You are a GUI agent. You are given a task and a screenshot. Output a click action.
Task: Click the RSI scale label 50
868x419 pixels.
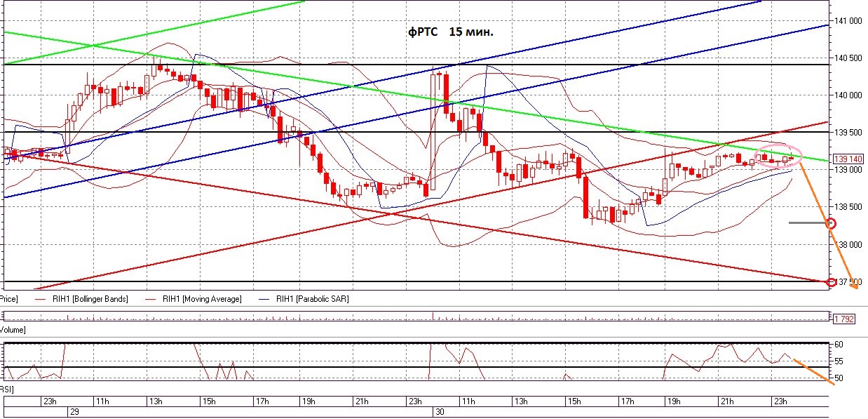tap(837, 378)
